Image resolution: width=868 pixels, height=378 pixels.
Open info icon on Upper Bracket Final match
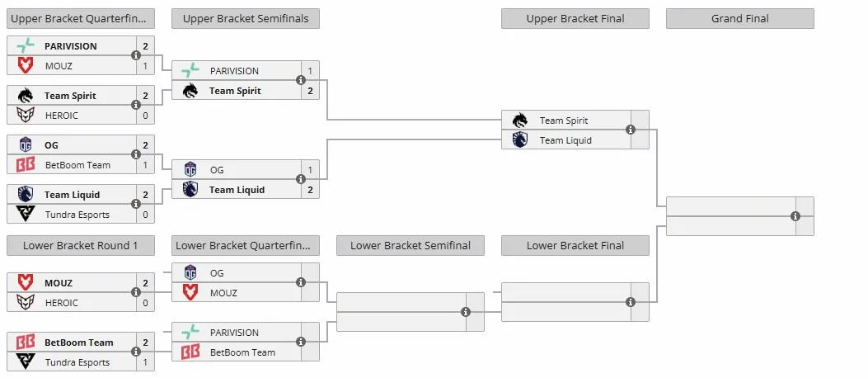coord(631,130)
